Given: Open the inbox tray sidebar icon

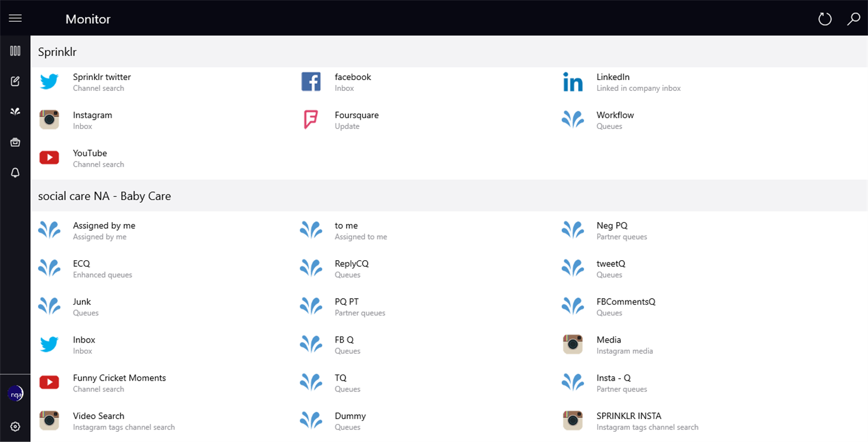Looking at the screenshot, I should pos(15,142).
